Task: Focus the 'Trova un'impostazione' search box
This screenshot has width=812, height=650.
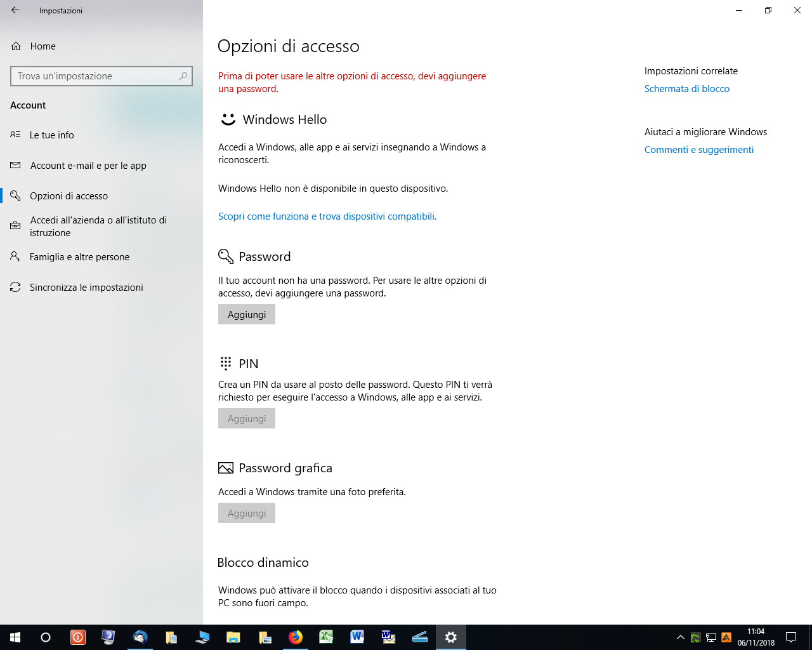Action: (101, 76)
